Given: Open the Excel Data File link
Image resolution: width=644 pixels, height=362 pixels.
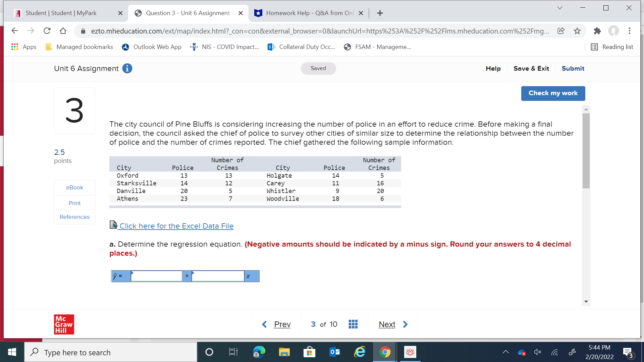Looking at the screenshot, I should click(176, 226).
